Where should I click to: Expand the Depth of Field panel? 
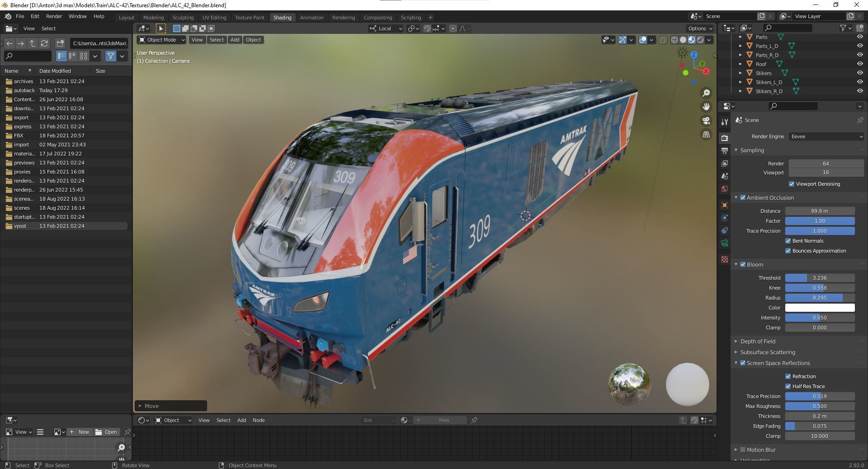(x=736, y=342)
